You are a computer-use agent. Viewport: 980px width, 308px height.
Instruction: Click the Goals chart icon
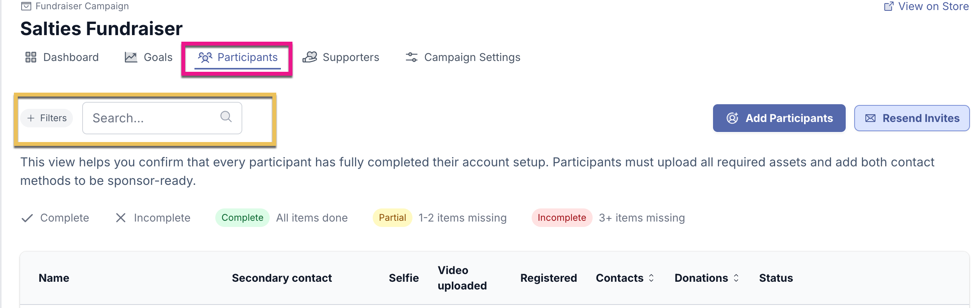131,58
